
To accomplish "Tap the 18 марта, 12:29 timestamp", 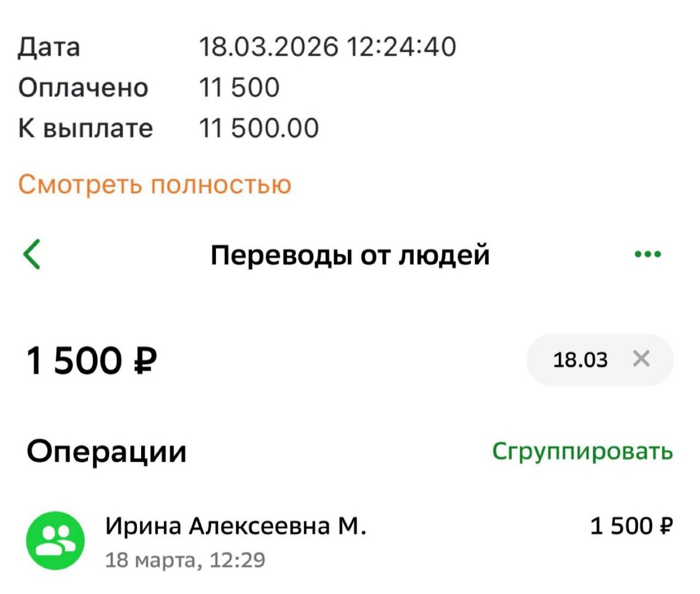I will click(x=185, y=560).
